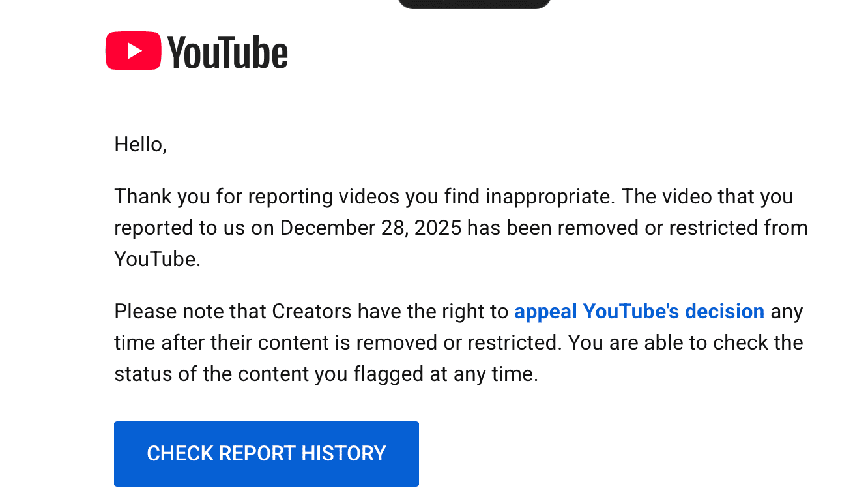868x497 pixels.
Task: Open the appeal YouTube's decision link
Action: click(x=639, y=311)
